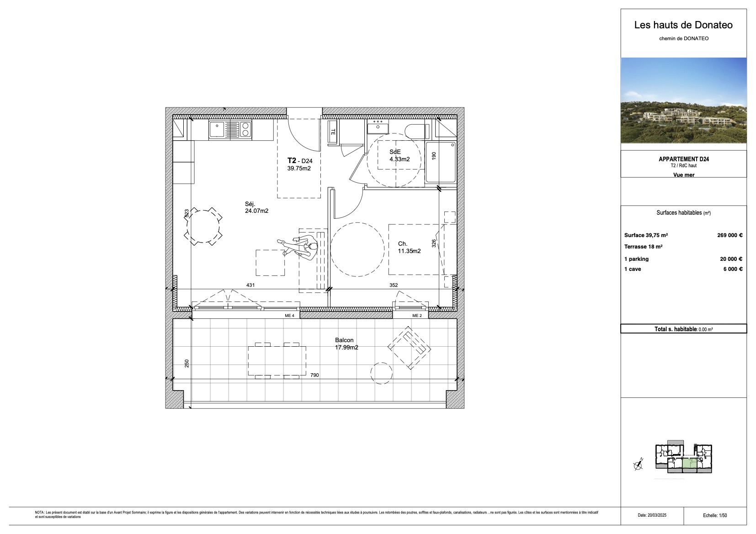
Task: Click the '4.33m2' bathroom area
Action: pos(399,159)
